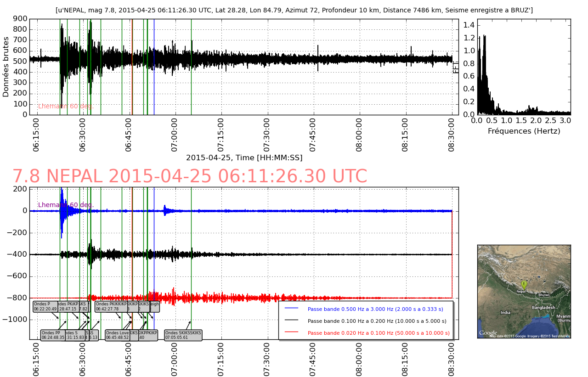Click the Ondes PKIKKIKP 06:42:27.78 annotation box

coord(111,306)
